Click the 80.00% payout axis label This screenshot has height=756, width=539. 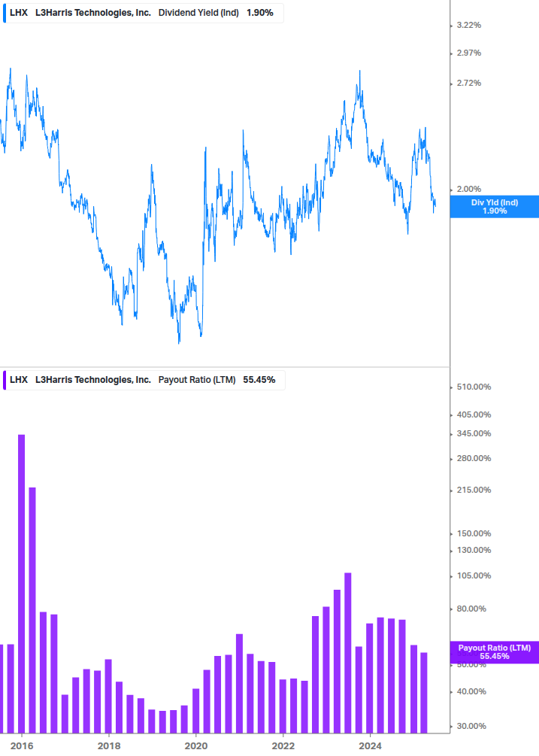pos(471,609)
